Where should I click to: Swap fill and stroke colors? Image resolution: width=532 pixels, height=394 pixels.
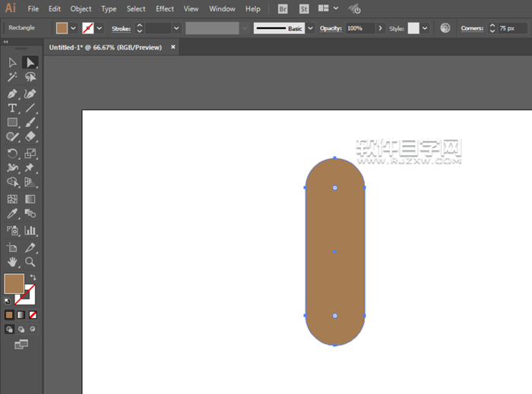tap(33, 278)
